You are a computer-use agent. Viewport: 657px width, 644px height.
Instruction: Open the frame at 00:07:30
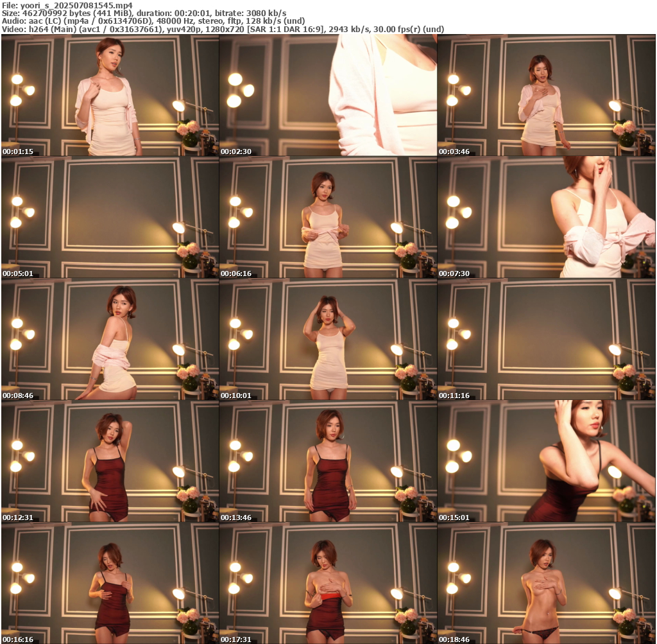546,218
